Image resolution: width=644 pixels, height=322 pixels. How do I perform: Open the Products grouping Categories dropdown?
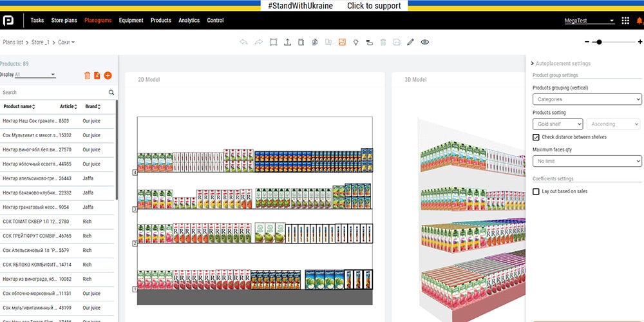587,99
